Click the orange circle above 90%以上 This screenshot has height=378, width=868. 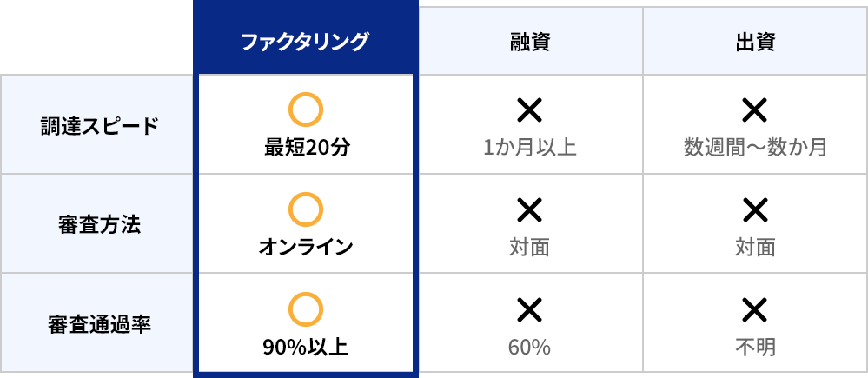(305, 309)
